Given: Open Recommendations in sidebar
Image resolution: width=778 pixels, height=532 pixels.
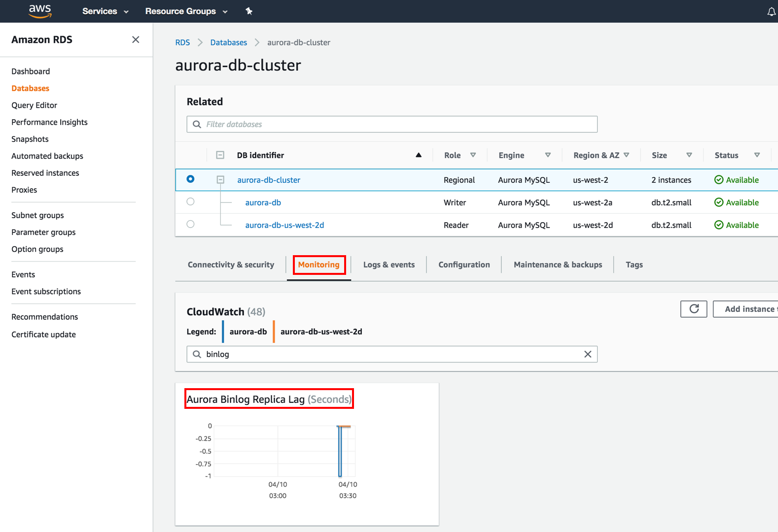Looking at the screenshot, I should point(45,317).
